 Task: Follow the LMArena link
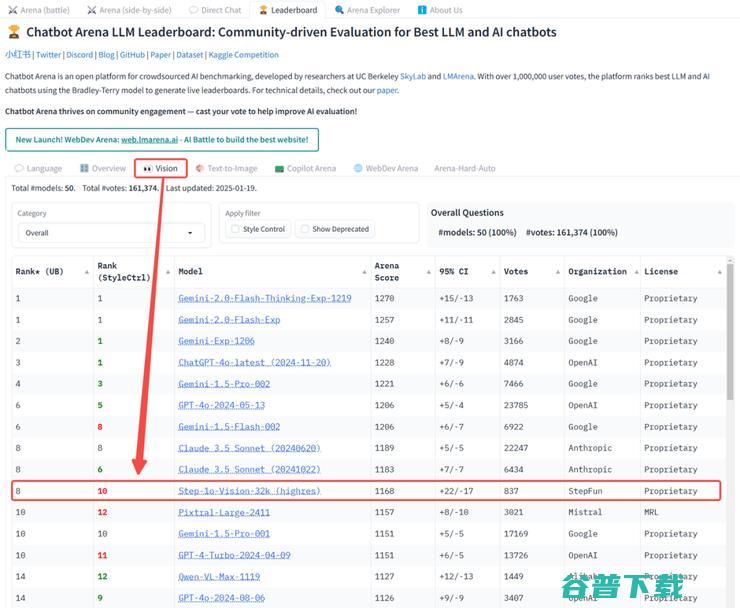[458, 76]
